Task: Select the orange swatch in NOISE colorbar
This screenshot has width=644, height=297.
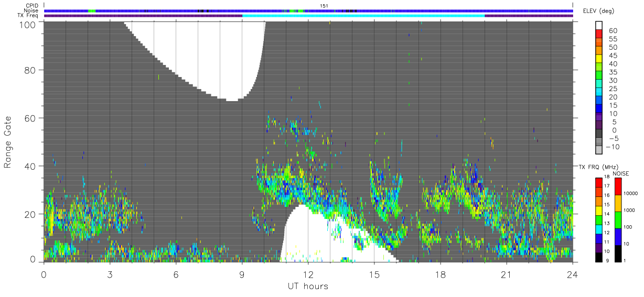Action: 618,203
